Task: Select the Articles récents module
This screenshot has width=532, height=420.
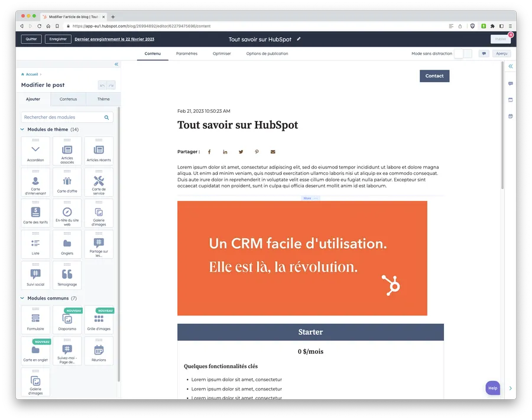Action: click(x=99, y=151)
